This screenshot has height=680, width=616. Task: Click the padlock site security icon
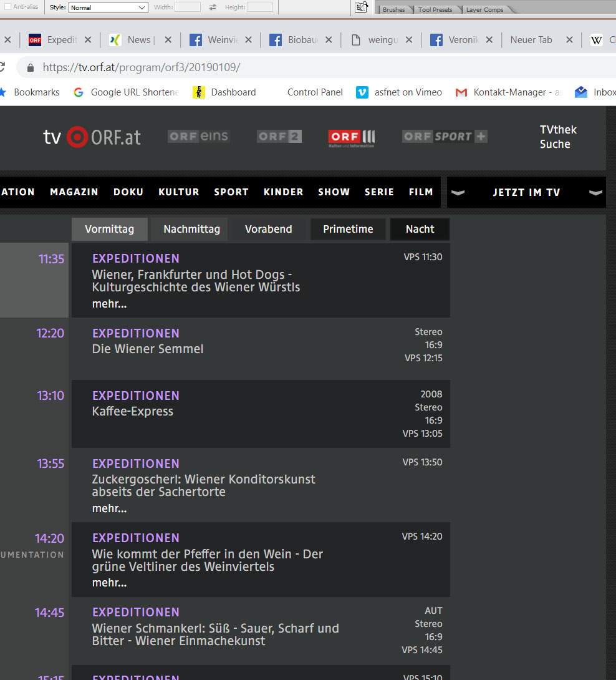31,67
